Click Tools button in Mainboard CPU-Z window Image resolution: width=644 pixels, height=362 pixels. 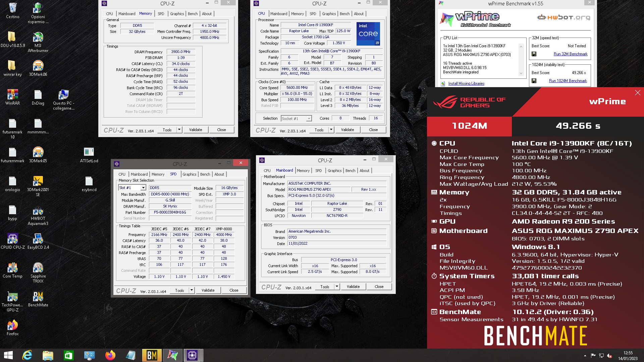pyautogui.click(x=325, y=287)
